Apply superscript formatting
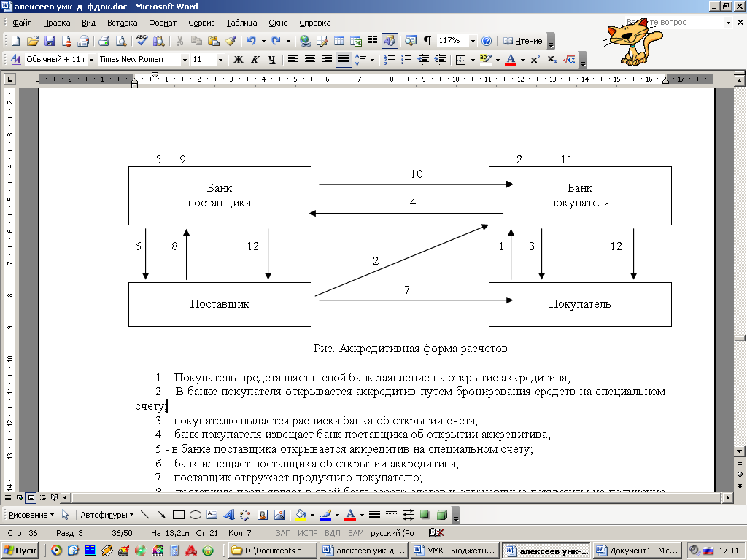 [535, 60]
